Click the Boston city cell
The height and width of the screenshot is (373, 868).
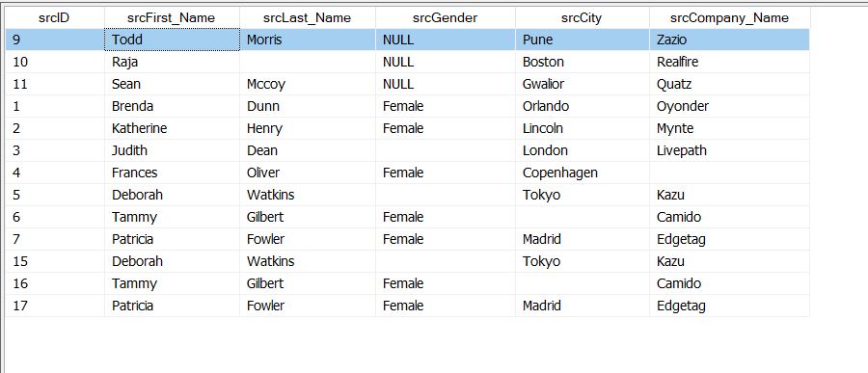click(x=582, y=62)
